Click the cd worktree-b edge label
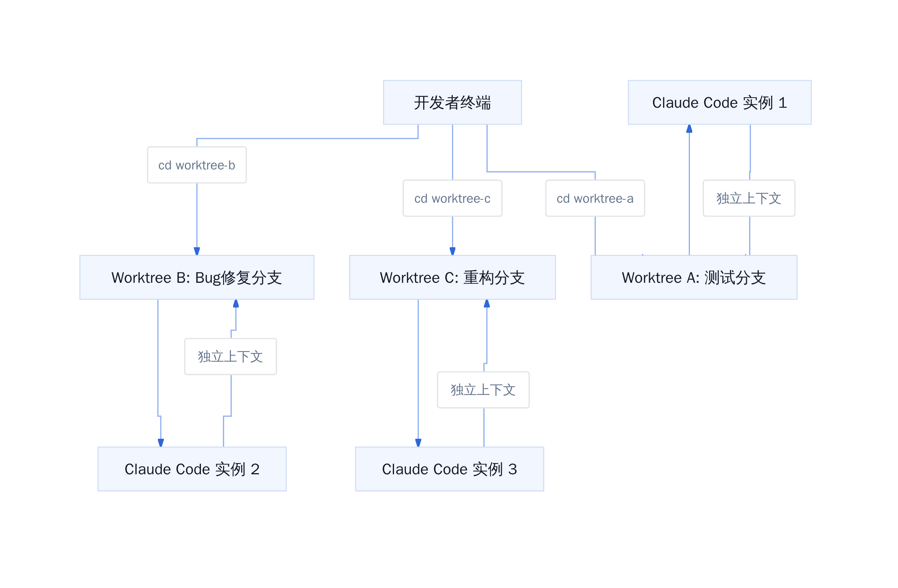Screen dimensions: 898x588 pos(196,165)
